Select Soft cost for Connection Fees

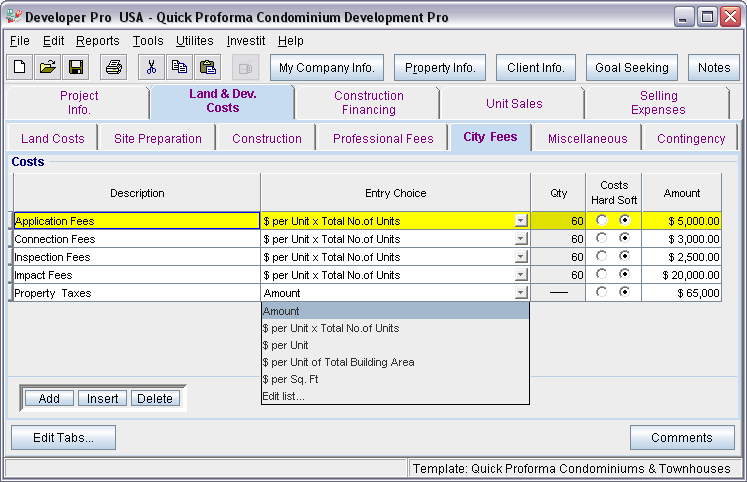[x=625, y=238]
